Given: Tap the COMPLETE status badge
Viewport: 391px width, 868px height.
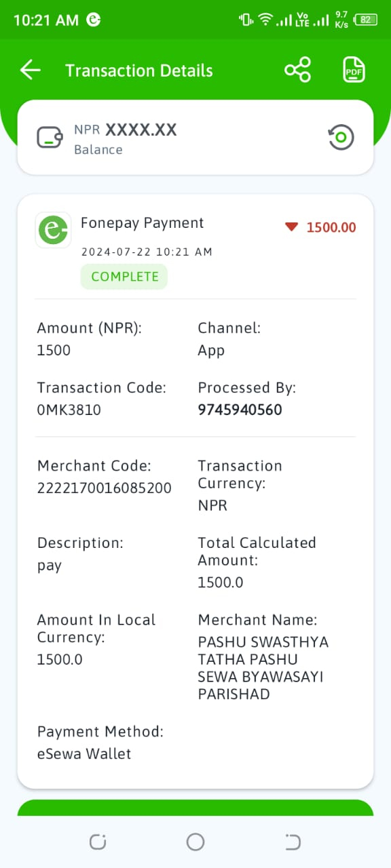Looking at the screenshot, I should click(x=124, y=277).
